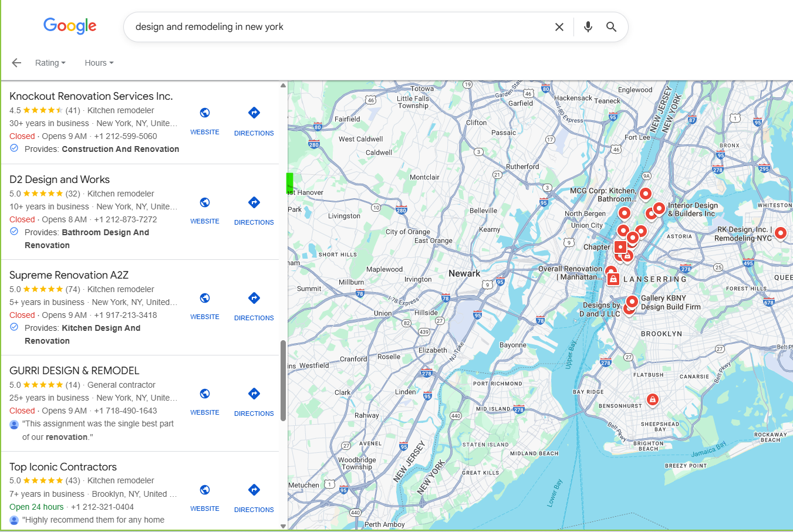Open Supreme Renovation A2Z listing
The width and height of the screenshot is (793, 532).
pos(69,275)
